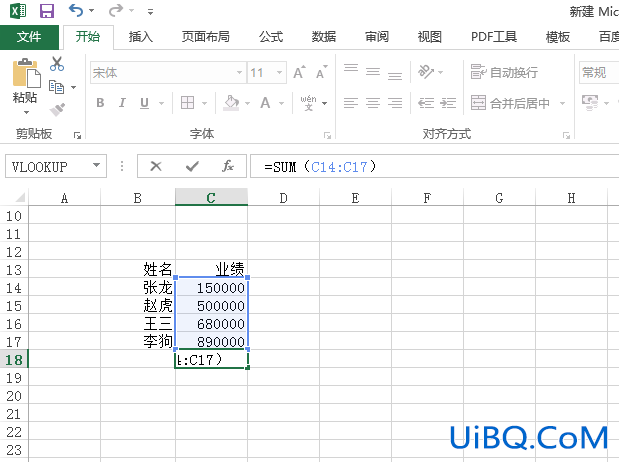619x462 pixels.
Task: Open the VLOOKUP name box dropdown
Action: click(x=96, y=165)
